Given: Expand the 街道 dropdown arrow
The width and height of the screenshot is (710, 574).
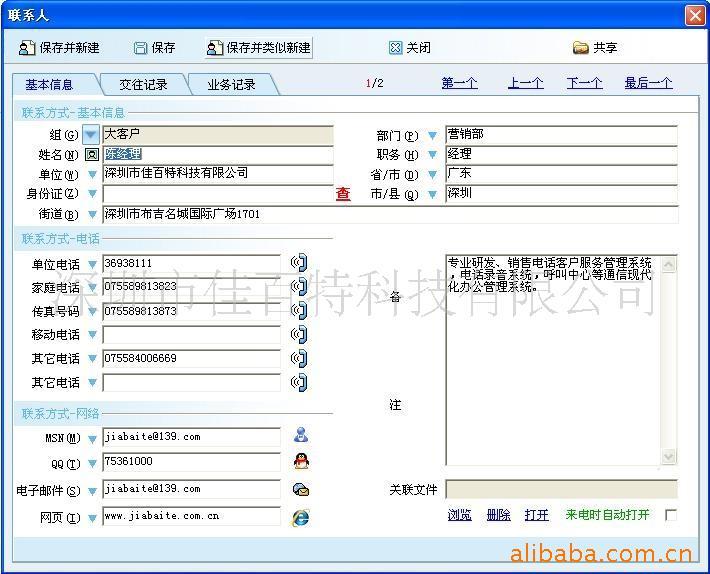Looking at the screenshot, I should (92, 214).
